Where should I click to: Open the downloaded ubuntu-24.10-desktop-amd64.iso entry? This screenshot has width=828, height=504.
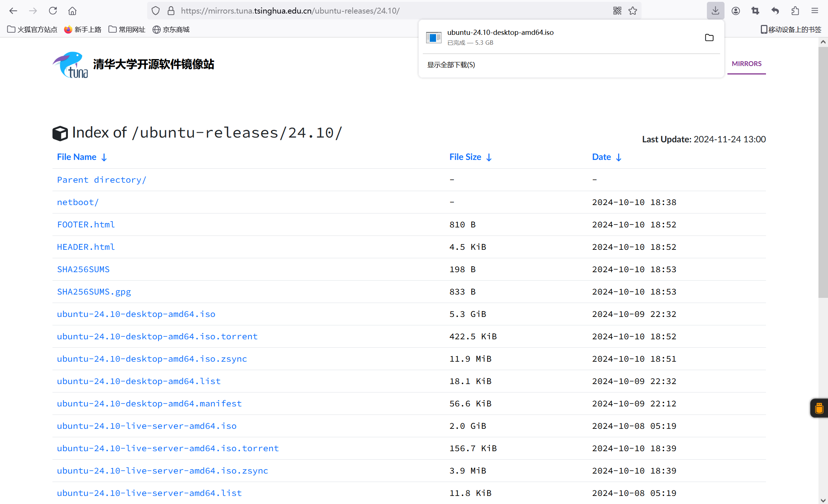(562, 37)
